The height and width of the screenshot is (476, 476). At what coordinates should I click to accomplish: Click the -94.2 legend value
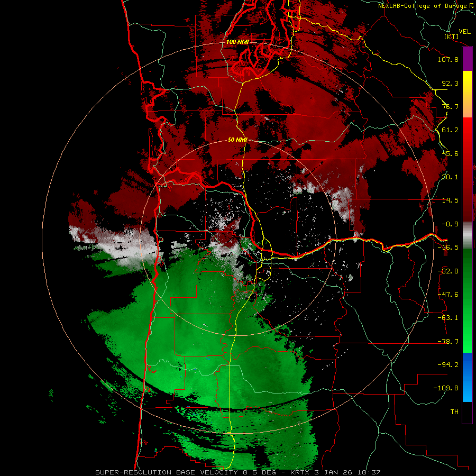(x=448, y=364)
